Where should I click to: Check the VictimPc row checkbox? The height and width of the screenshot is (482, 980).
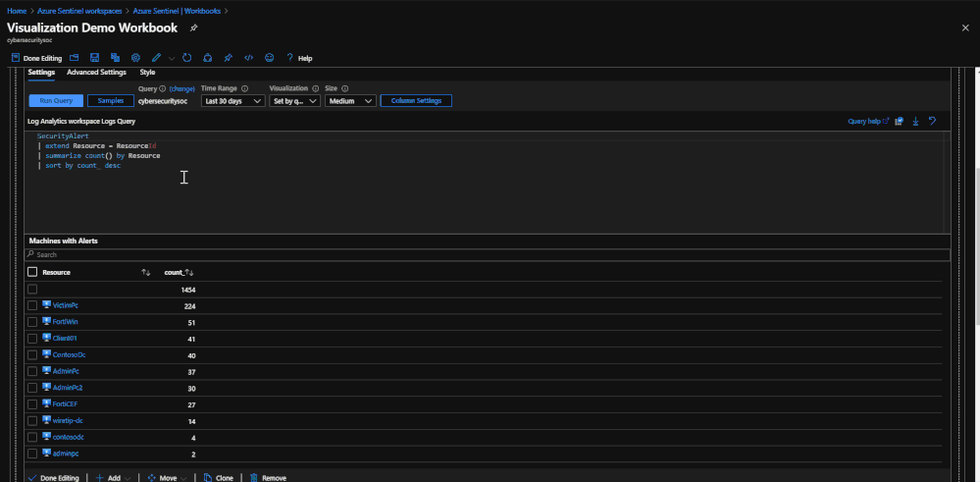click(x=32, y=305)
